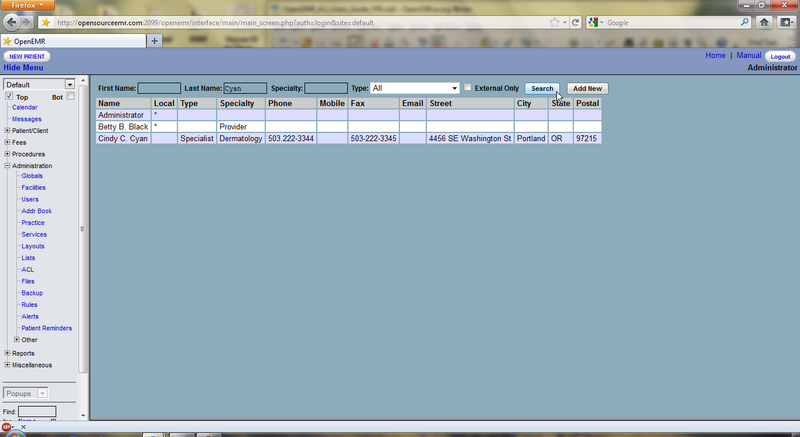Image resolution: width=800 pixels, height=437 pixels.
Task: Open Files under Administration
Action: (x=28, y=281)
